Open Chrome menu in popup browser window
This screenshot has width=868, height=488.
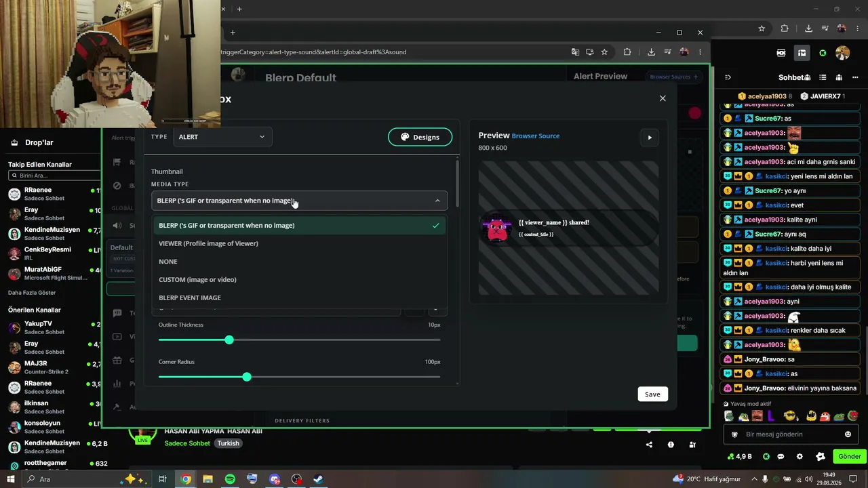[x=701, y=52]
